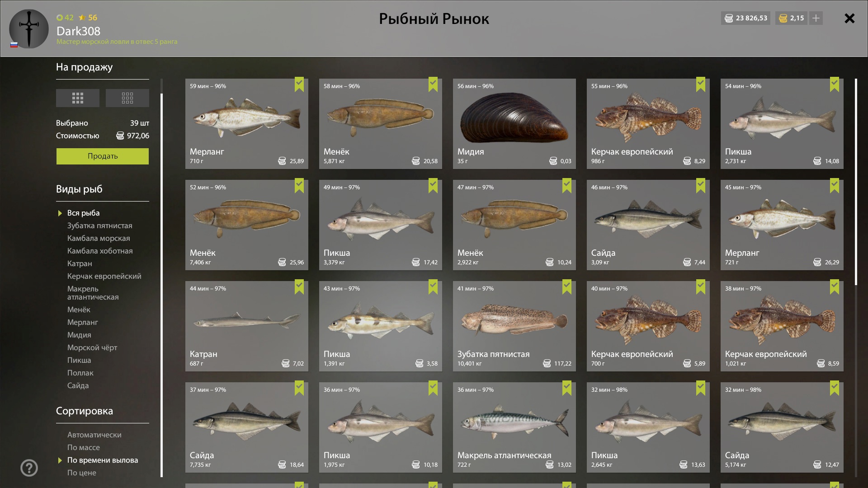This screenshot has height=488, width=868.
Task: Select the Сайда 7,735 кг fish card
Action: pyautogui.click(x=247, y=427)
